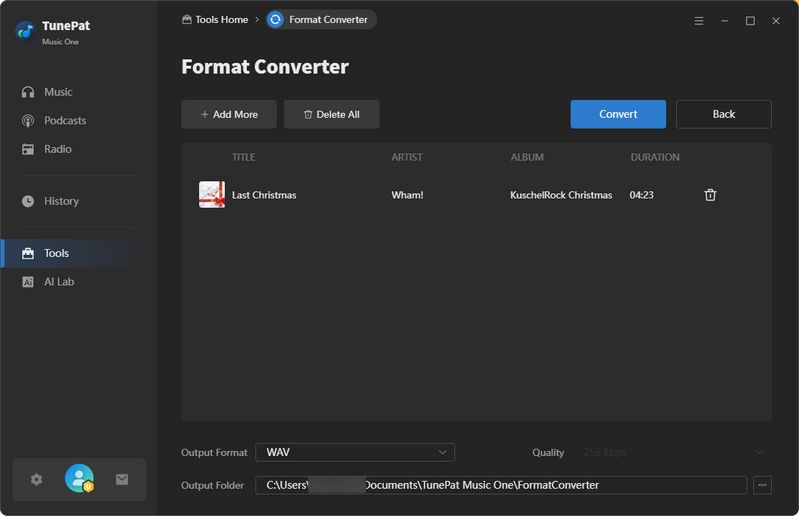
Task: Delete Last Christmas track with trash icon
Action: tap(710, 195)
